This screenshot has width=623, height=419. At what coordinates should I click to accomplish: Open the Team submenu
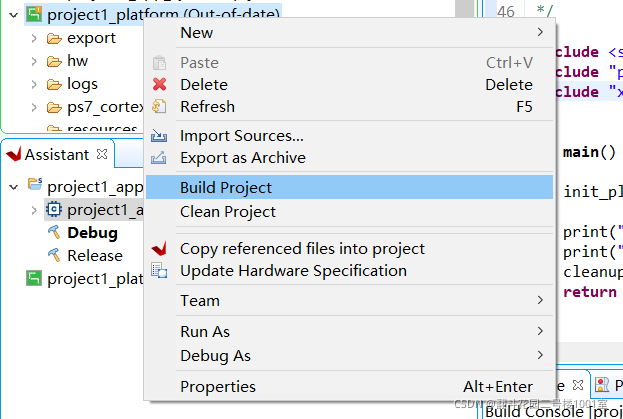(349, 301)
